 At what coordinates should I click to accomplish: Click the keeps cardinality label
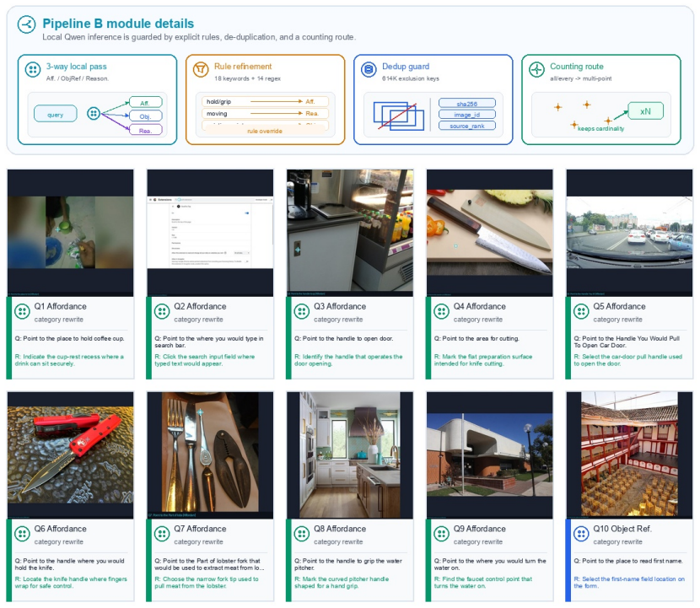pyautogui.click(x=600, y=128)
